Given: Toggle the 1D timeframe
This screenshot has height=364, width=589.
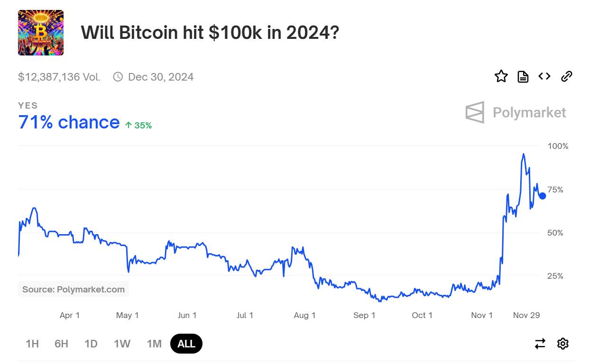Looking at the screenshot, I should point(91,344).
